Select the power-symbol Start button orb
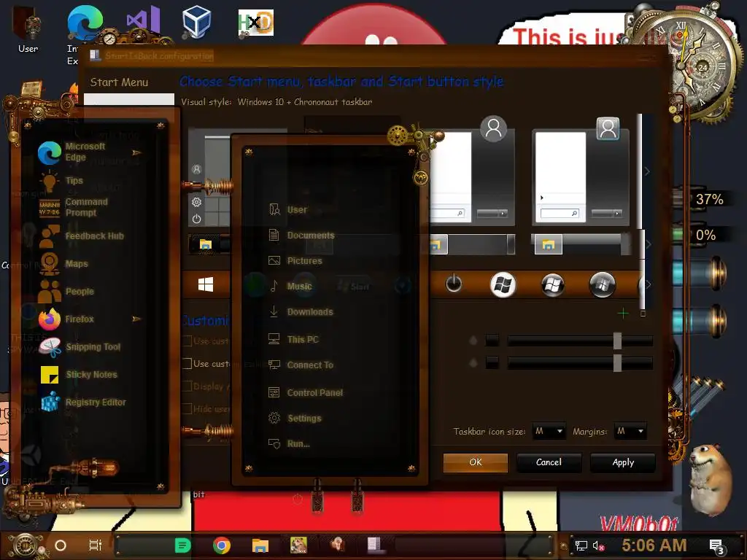Image resolution: width=747 pixels, height=560 pixels. (454, 284)
